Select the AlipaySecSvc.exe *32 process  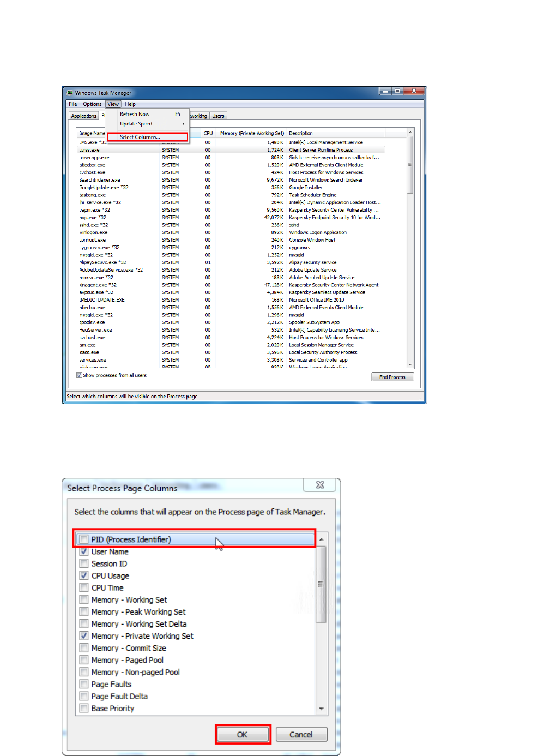232,262
